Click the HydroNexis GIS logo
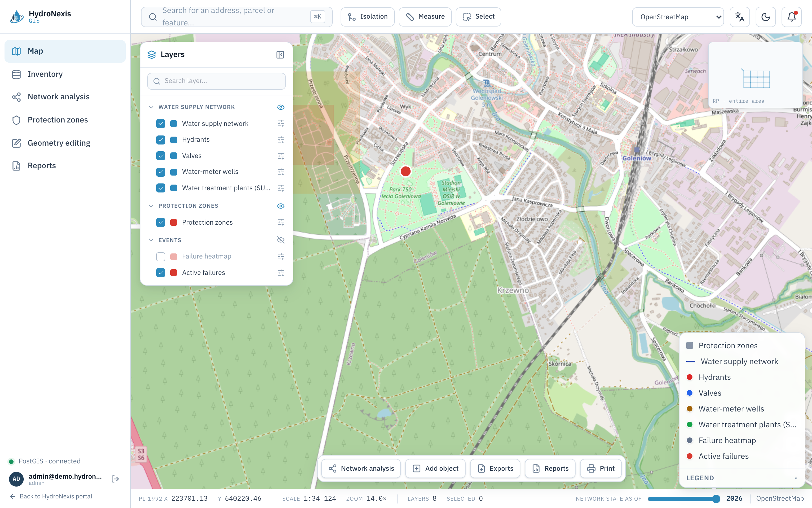The image size is (812, 508). (x=41, y=16)
